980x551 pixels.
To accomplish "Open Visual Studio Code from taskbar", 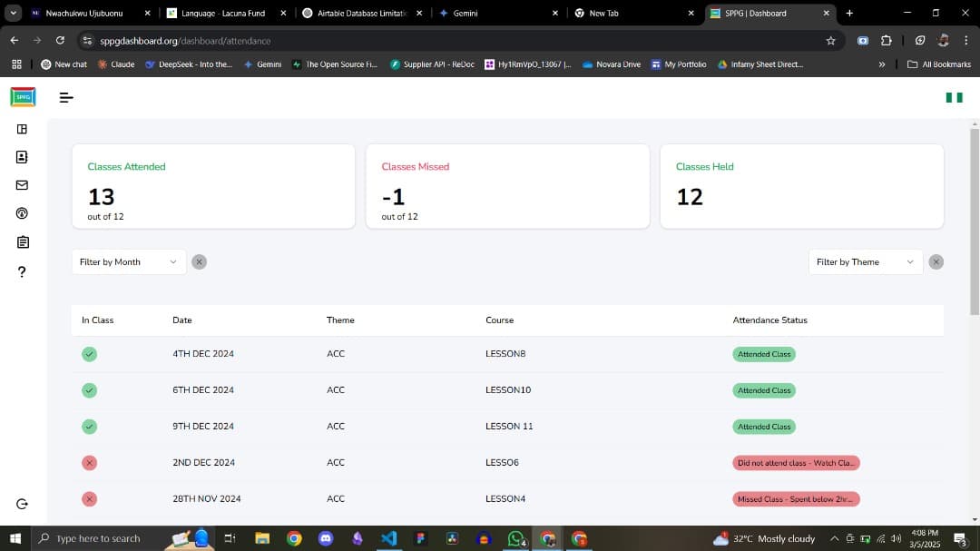I will tap(388, 538).
